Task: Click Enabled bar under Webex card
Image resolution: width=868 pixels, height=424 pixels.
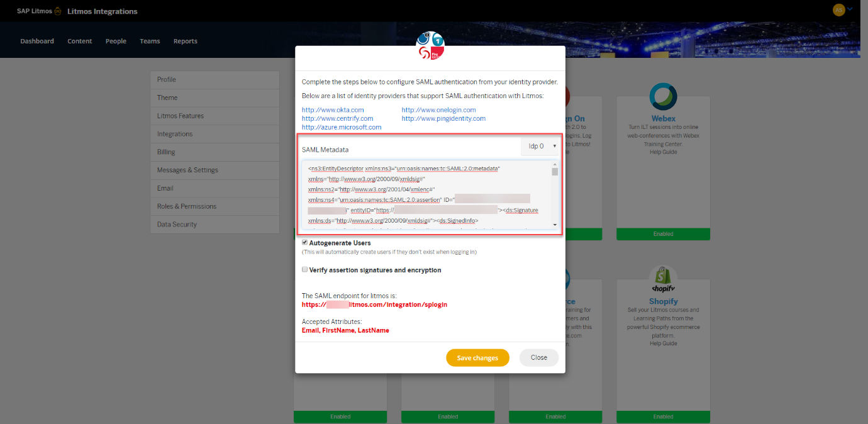Action: [663, 234]
